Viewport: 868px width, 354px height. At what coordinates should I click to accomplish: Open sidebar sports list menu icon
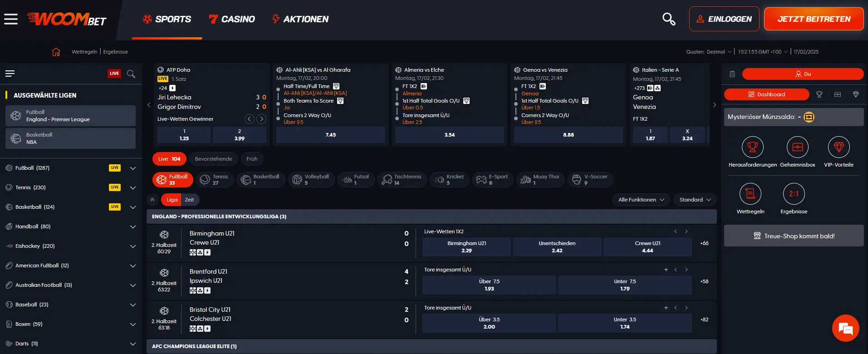click(10, 74)
